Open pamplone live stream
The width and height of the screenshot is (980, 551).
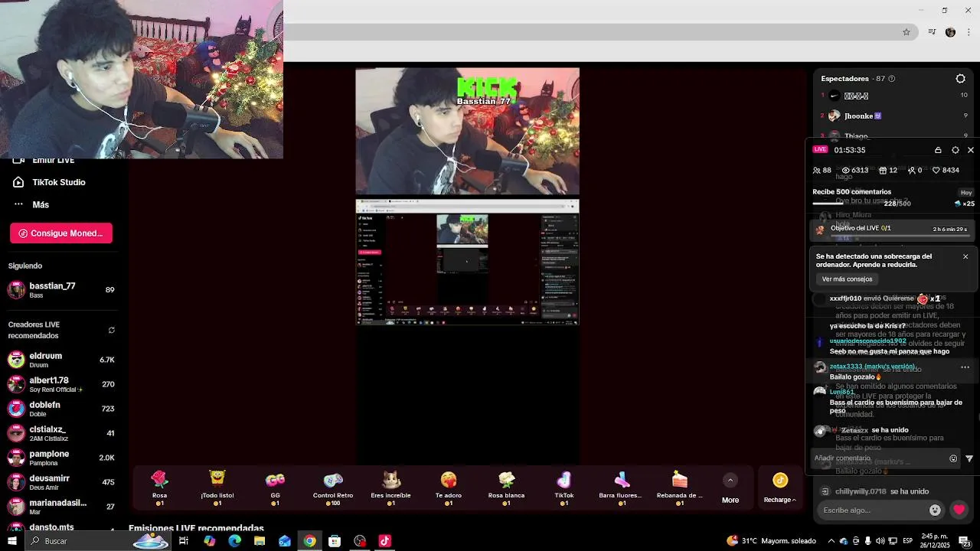pos(61,458)
